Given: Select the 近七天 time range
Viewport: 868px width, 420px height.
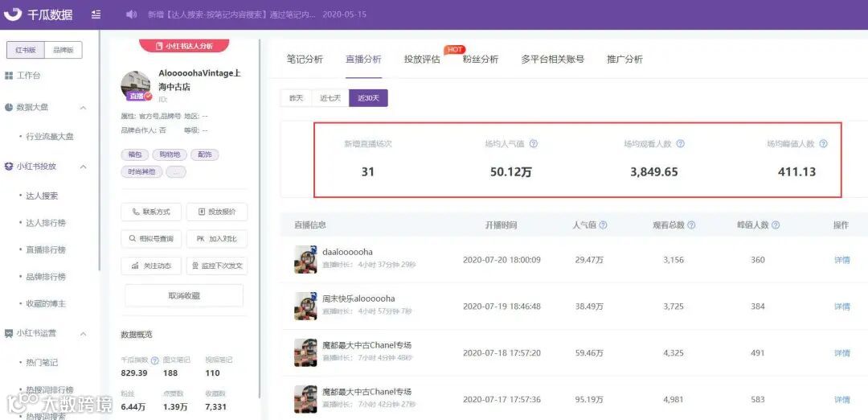Looking at the screenshot, I should [330, 98].
